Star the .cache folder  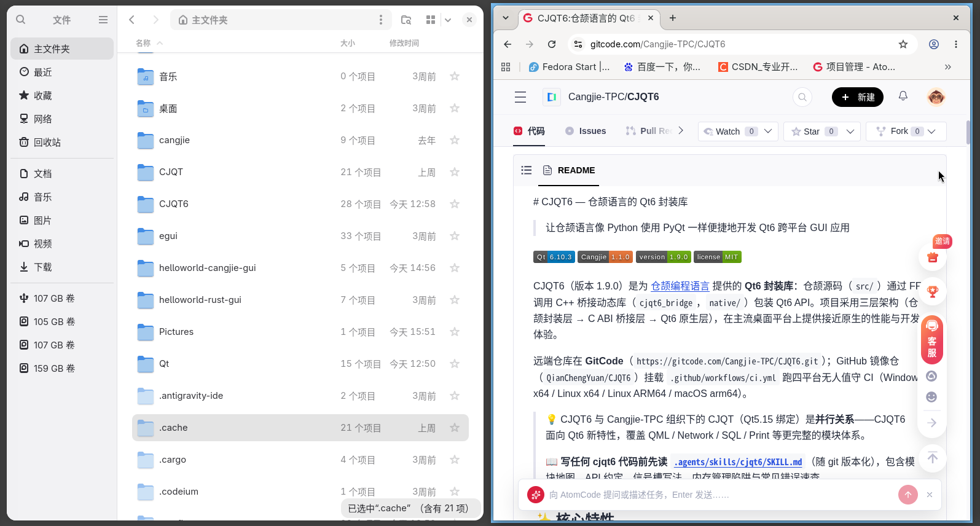coord(455,428)
